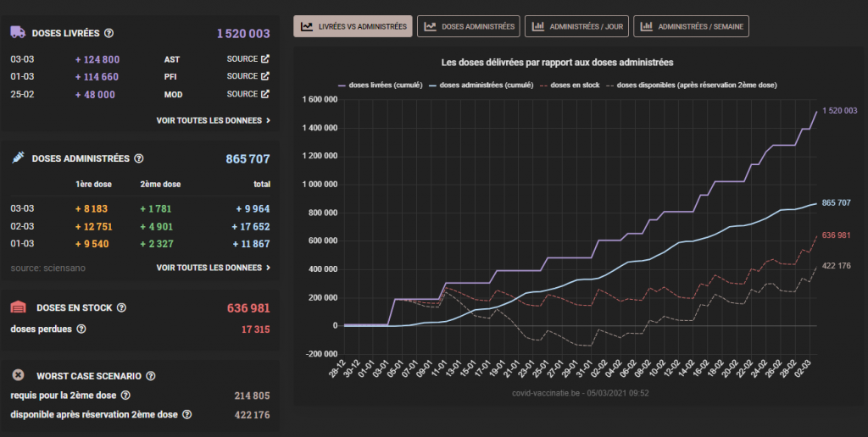Click the delivery truck icon in Doses Livrées

(17, 33)
